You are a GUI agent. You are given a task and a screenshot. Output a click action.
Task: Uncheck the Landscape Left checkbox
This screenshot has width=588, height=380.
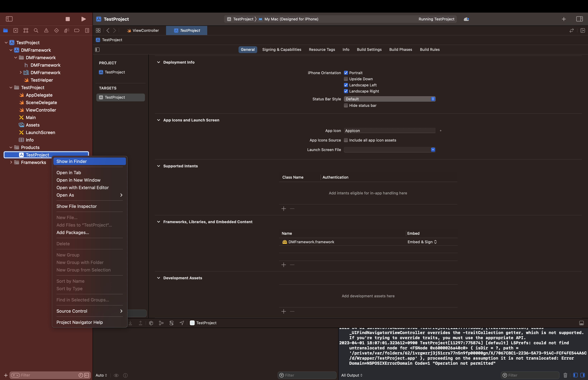click(346, 85)
